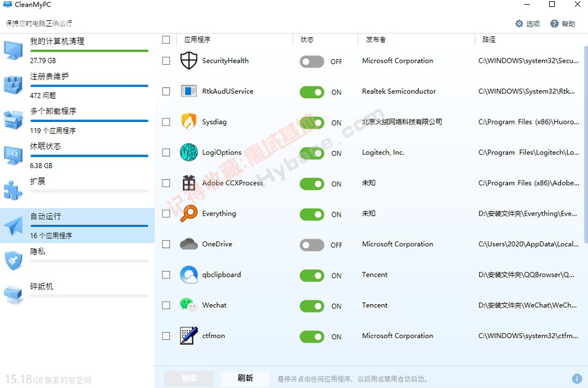Disable Adobe CCXProcess autorun switch
Screen dimensions: 588x388
pos(312,184)
